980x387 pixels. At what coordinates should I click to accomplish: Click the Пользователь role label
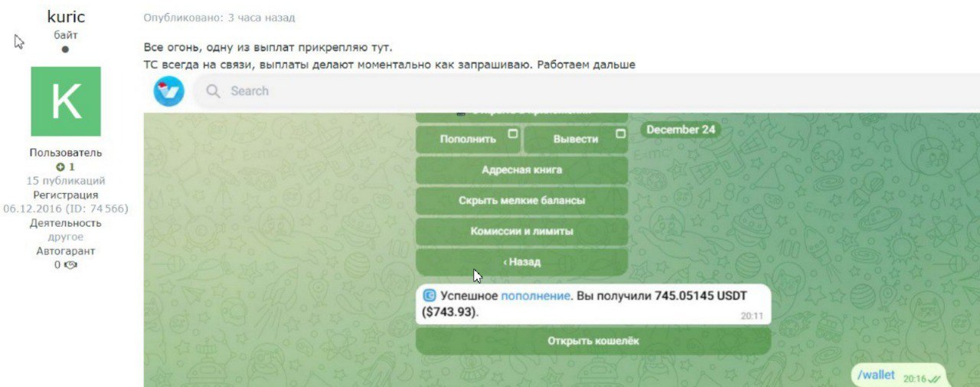coord(66,153)
